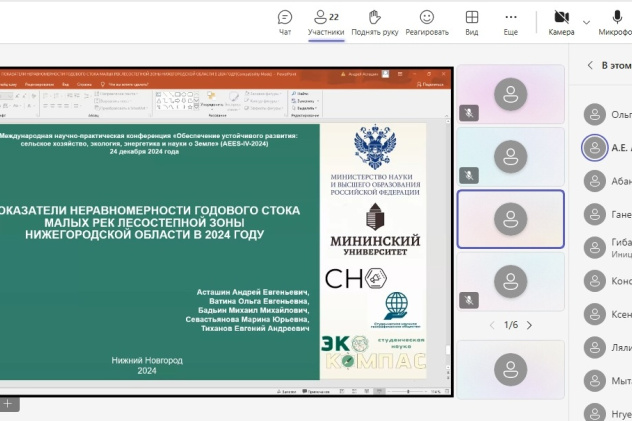
Task: Open the Еще three-dots menu
Action: pyautogui.click(x=511, y=22)
